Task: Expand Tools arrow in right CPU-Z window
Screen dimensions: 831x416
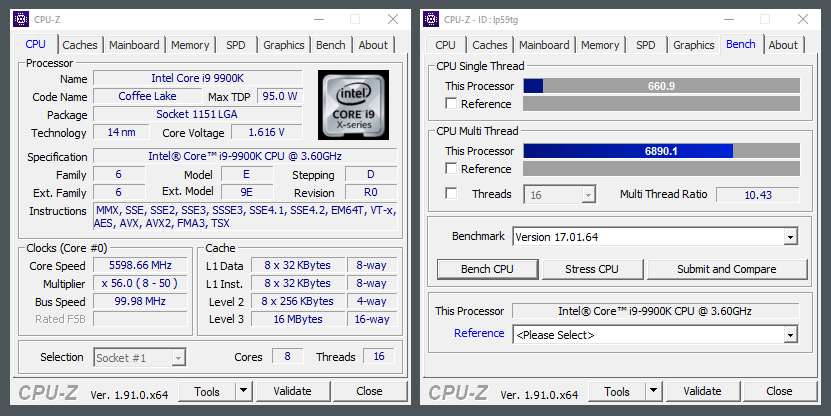Action: [653, 391]
